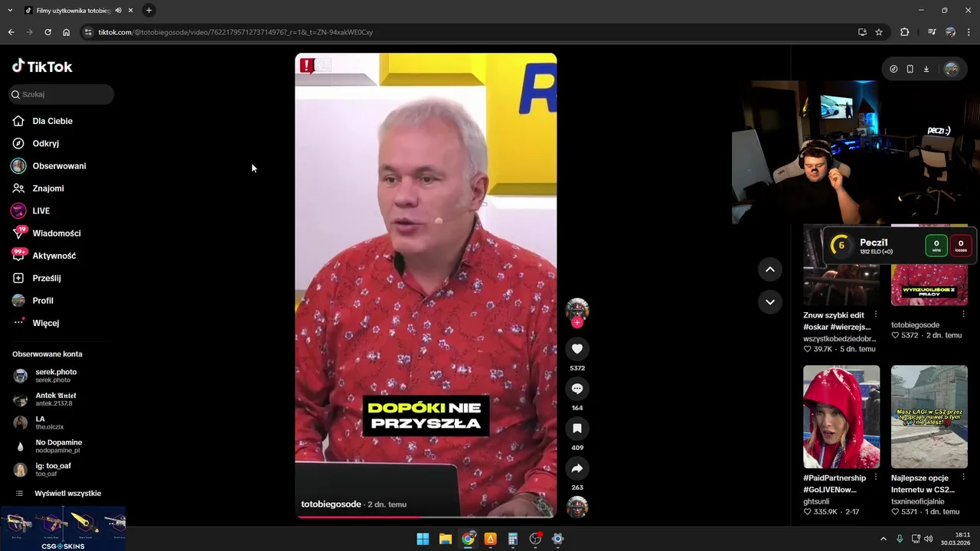This screenshot has height=551, width=980.
Task: Open ig: too_oaf account
Action: click(54, 470)
